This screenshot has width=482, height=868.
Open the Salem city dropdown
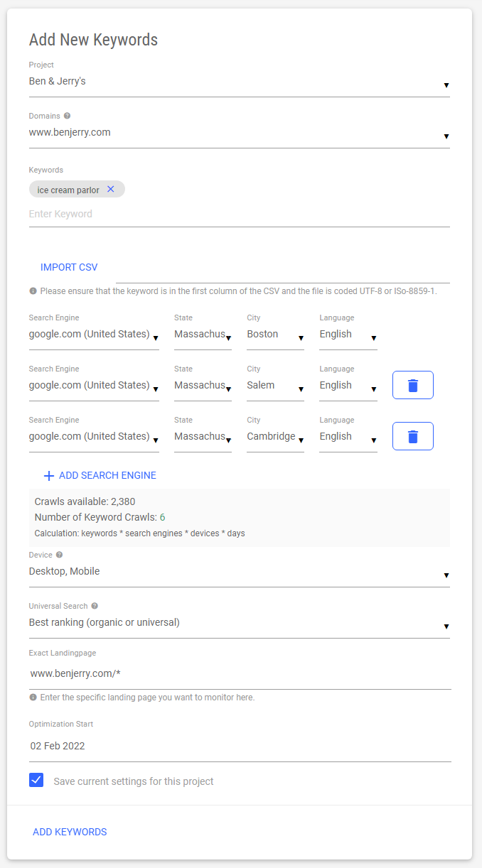[x=275, y=386]
